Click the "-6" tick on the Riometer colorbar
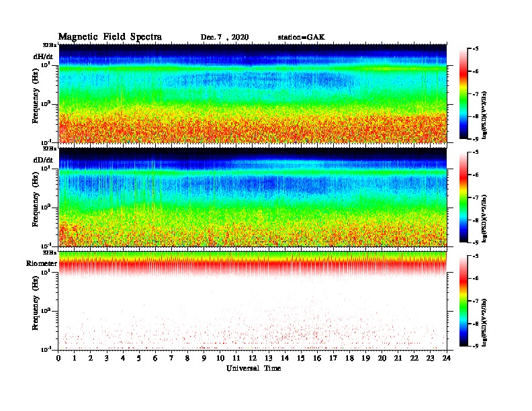Viewport: 532px width, 411px height. [x=476, y=279]
